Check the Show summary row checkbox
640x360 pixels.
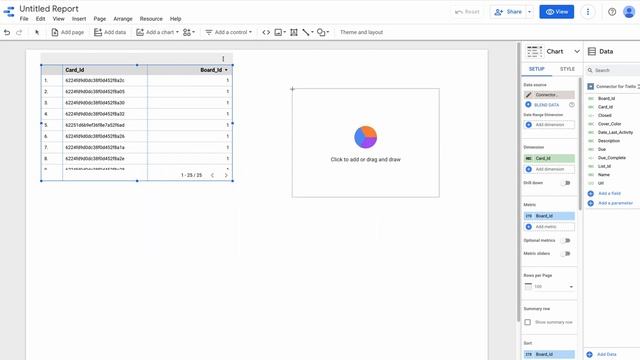click(x=528, y=322)
